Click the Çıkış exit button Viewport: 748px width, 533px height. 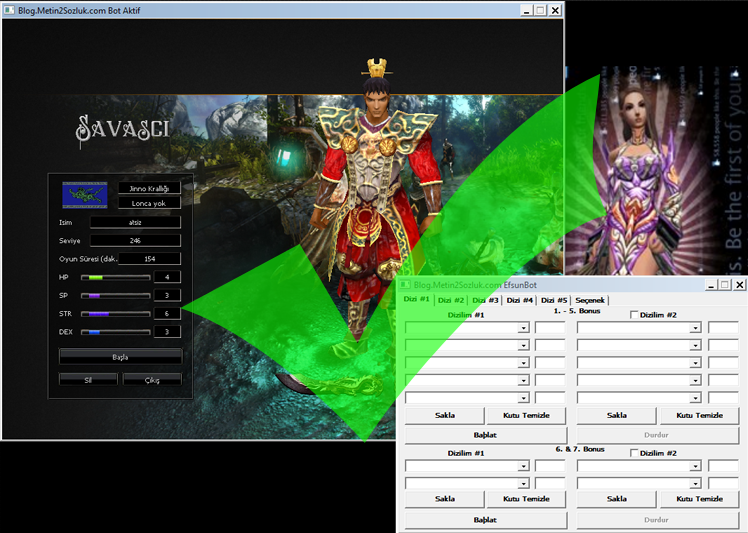152,380
